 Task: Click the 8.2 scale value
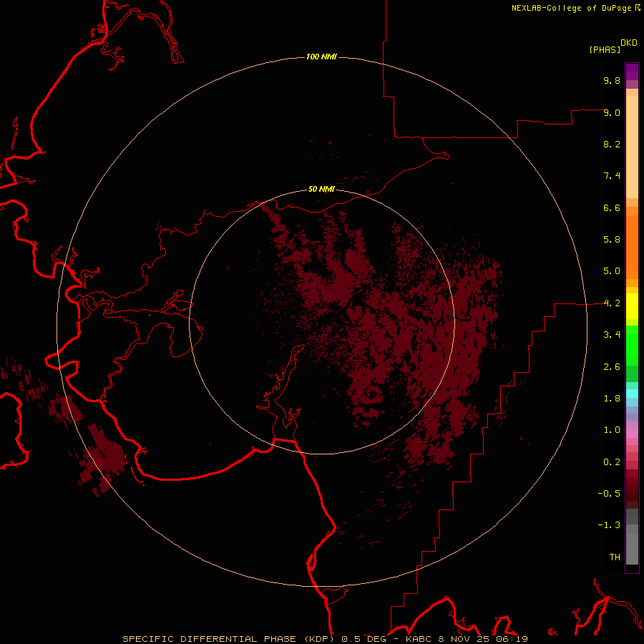pyautogui.click(x=612, y=144)
